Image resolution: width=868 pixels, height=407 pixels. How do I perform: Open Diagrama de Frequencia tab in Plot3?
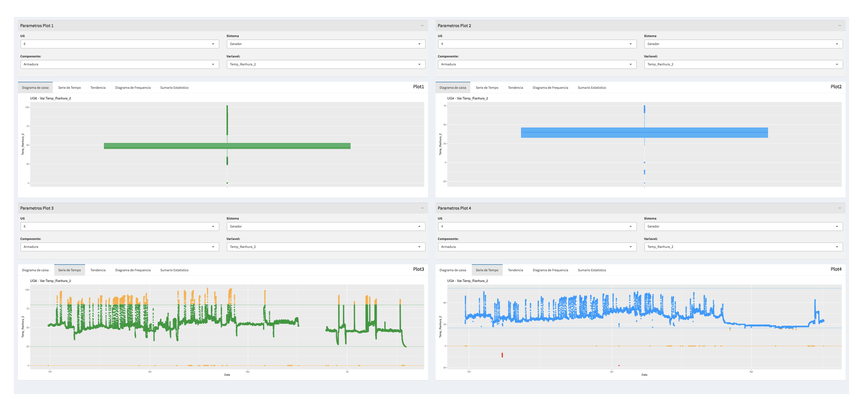(133, 270)
